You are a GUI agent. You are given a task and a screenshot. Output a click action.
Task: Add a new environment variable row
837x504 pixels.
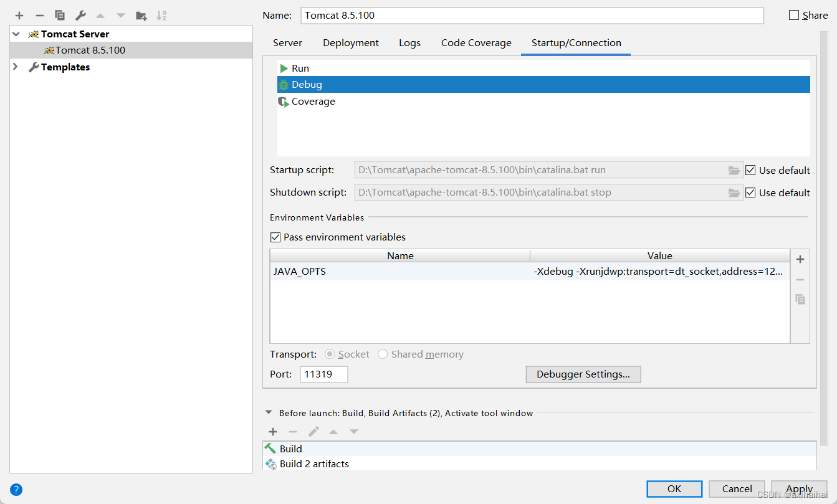coord(800,259)
